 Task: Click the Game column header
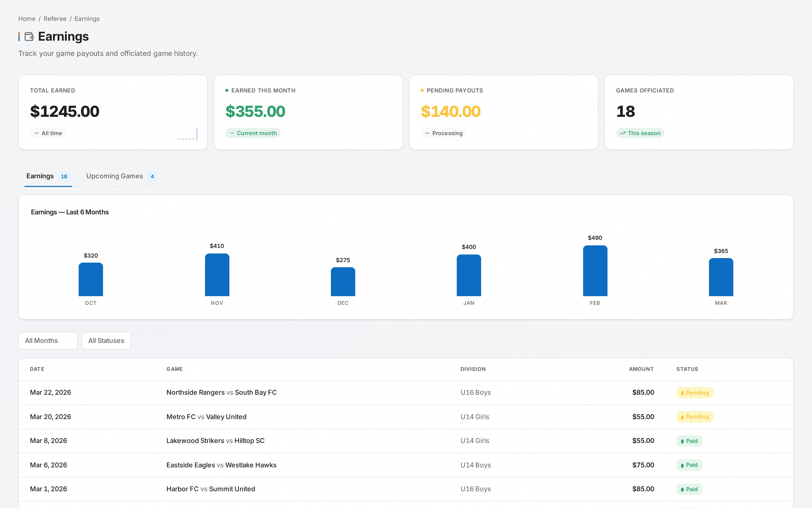tap(175, 369)
